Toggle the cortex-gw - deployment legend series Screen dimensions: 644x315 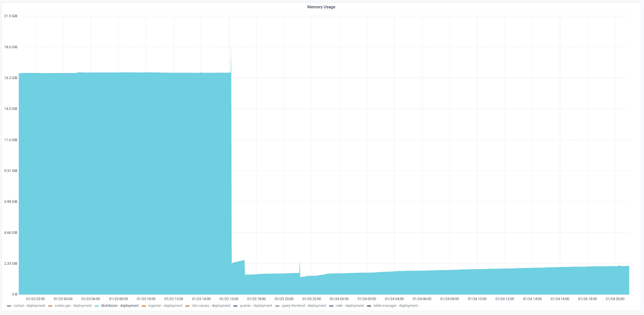click(73, 306)
